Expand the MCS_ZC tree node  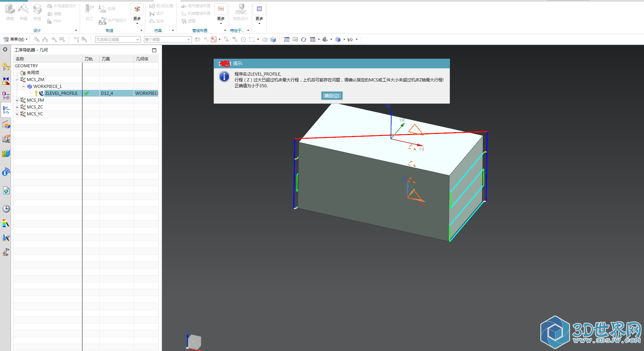coord(17,107)
